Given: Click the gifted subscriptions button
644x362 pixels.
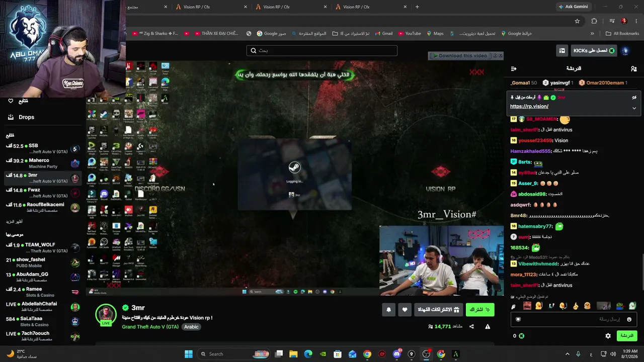Looking at the screenshot, I should coord(438,310).
